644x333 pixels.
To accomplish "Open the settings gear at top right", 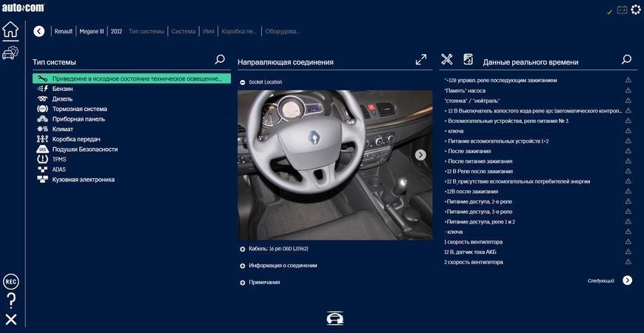I will (636, 10).
